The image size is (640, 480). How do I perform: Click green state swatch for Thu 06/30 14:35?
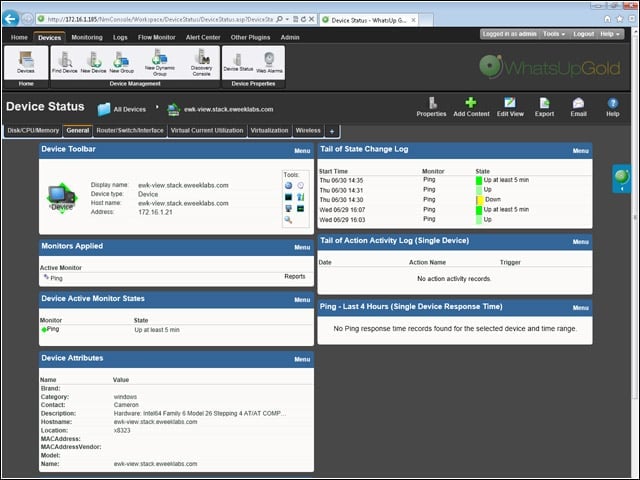479,180
